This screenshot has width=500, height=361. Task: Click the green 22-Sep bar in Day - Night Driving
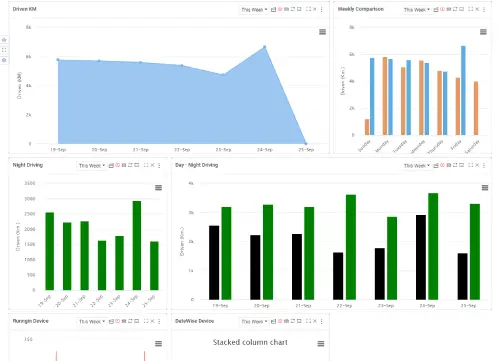pyautogui.click(x=351, y=247)
